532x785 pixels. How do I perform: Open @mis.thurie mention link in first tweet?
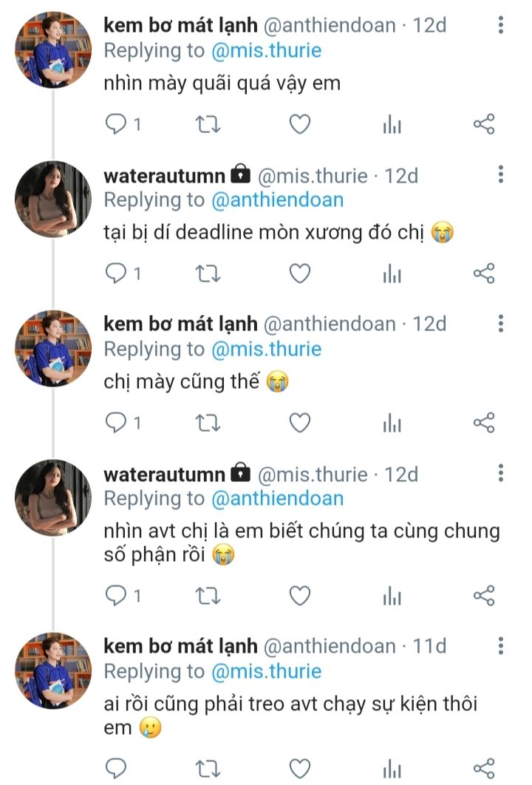tap(266, 50)
